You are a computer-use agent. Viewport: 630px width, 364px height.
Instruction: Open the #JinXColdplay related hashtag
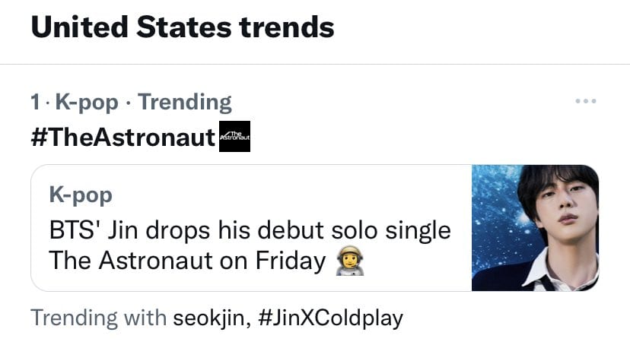click(330, 317)
